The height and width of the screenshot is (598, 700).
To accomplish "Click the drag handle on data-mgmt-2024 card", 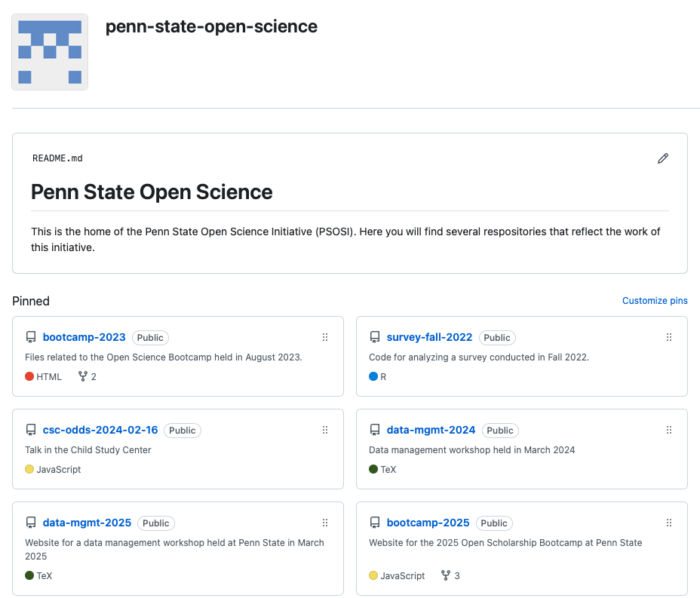I will coord(669,430).
